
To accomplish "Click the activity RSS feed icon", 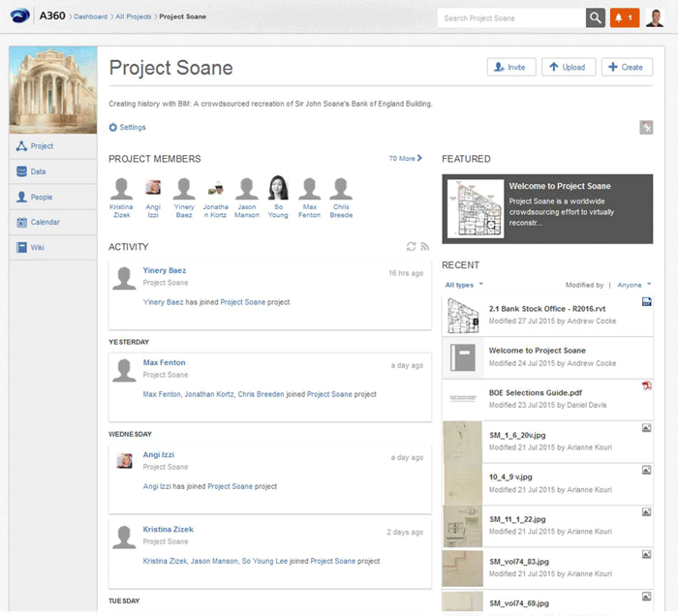I will [424, 248].
